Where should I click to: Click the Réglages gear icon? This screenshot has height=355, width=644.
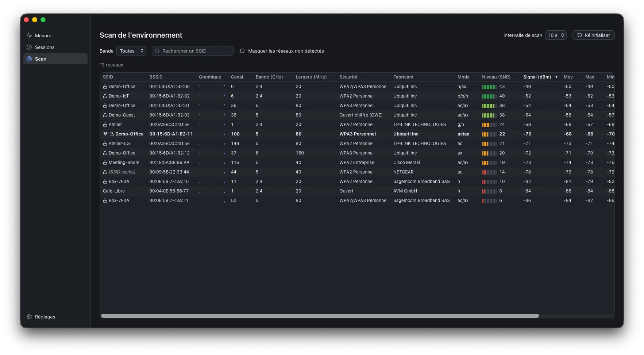click(29, 317)
